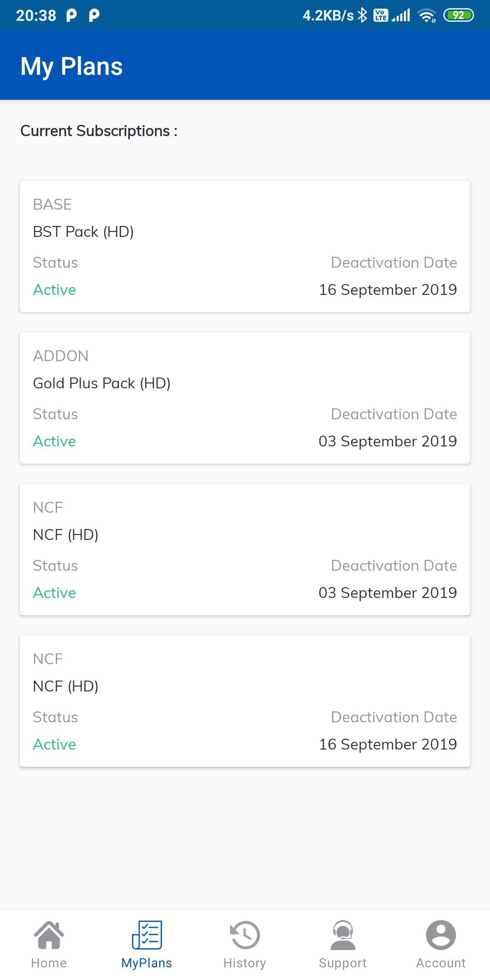Open the Account profile icon
This screenshot has width=490, height=980.
441,935
